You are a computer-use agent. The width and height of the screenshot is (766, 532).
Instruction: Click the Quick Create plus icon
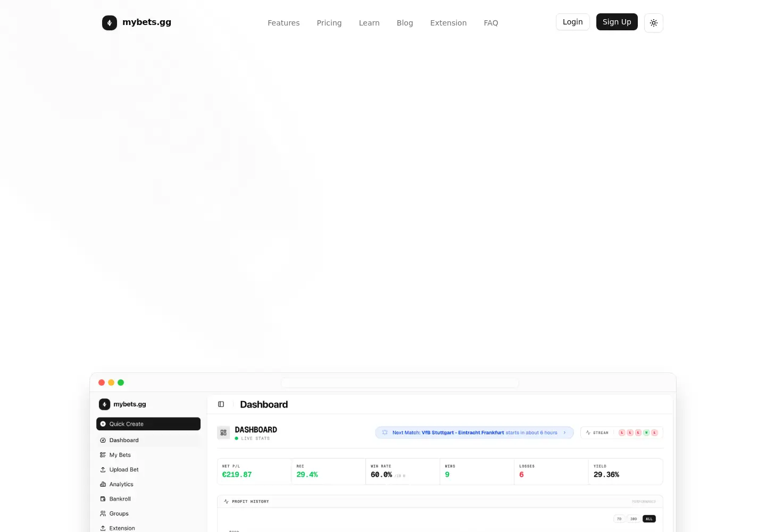coord(103,424)
